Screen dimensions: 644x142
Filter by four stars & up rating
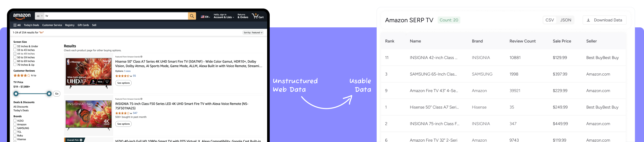[x=22, y=75]
